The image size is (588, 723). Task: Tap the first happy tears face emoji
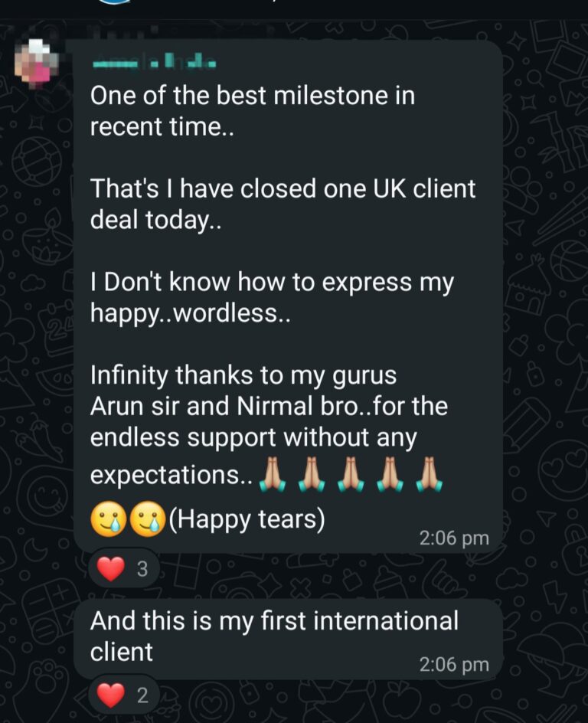tap(109, 519)
